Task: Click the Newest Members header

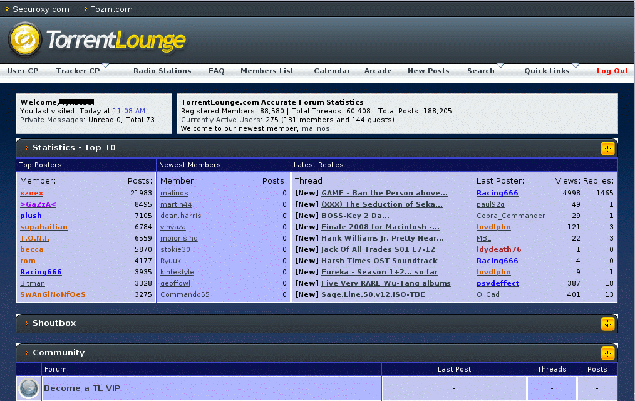Action: coord(190,165)
